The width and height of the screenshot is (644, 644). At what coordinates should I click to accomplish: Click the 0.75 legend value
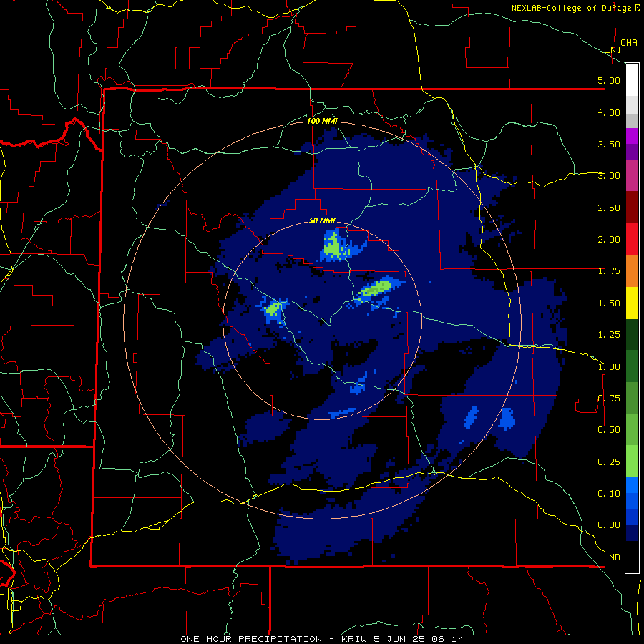609,399
